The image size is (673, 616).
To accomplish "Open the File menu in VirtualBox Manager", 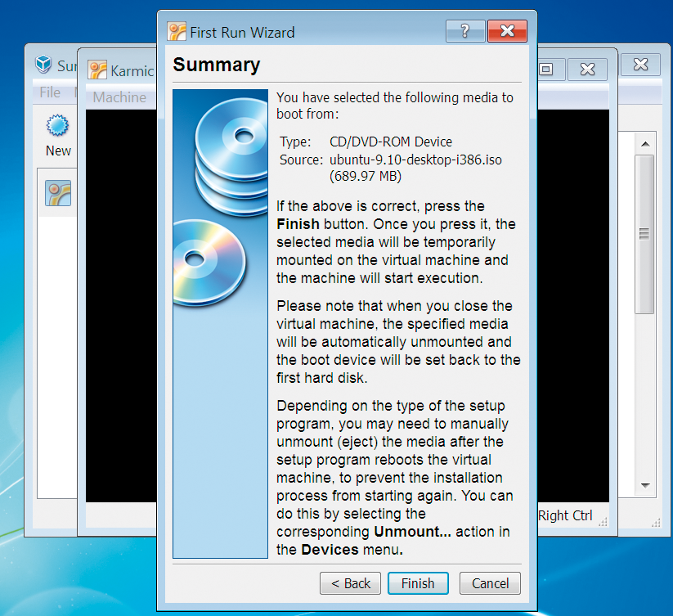I will pyautogui.click(x=50, y=92).
